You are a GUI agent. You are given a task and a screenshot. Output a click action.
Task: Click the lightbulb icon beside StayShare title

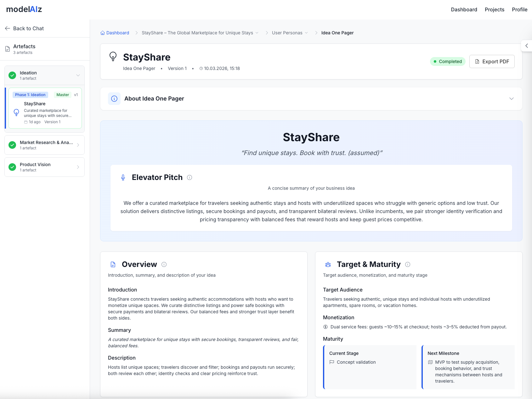click(113, 57)
